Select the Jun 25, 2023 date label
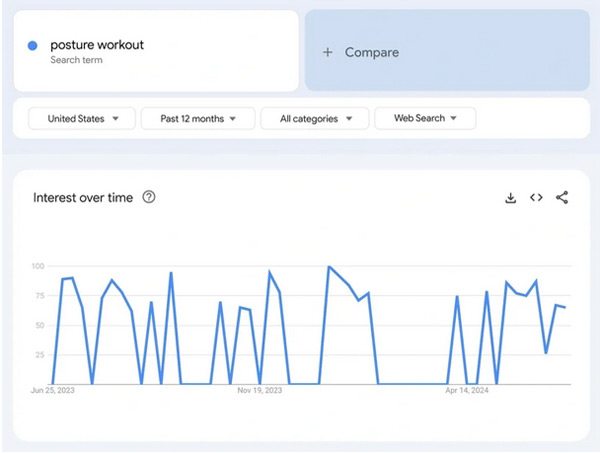This screenshot has height=453, width=600. pyautogui.click(x=53, y=391)
